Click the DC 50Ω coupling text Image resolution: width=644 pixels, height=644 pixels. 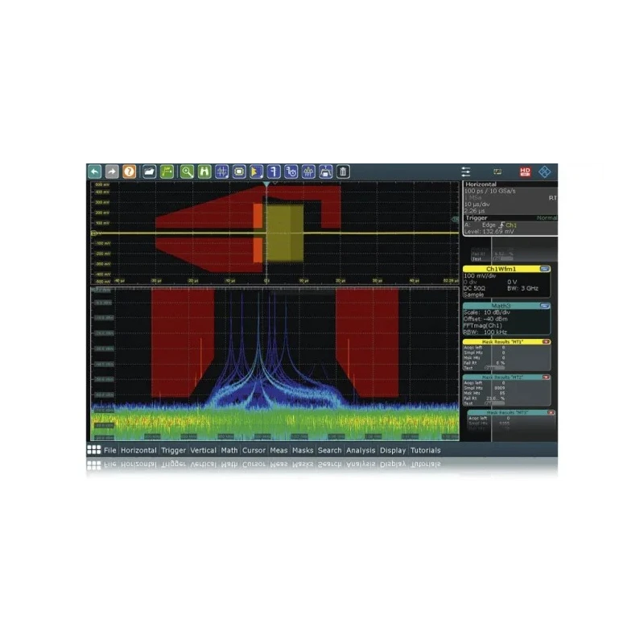pos(474,288)
